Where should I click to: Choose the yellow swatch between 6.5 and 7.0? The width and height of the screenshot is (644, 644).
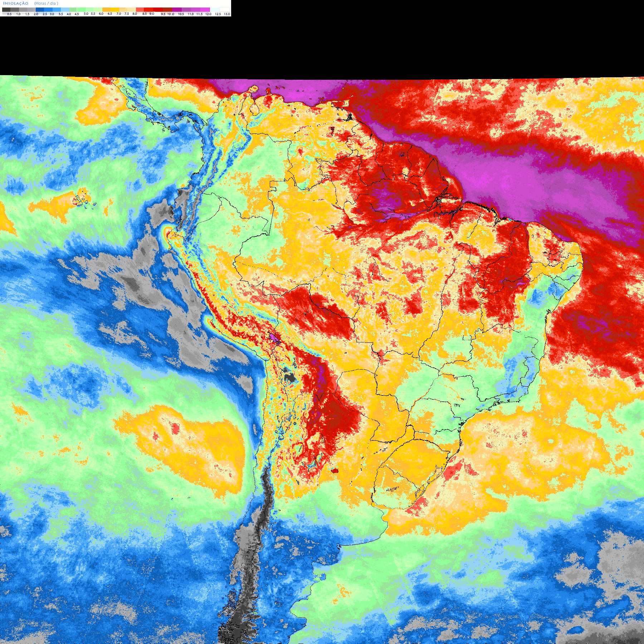click(x=115, y=10)
